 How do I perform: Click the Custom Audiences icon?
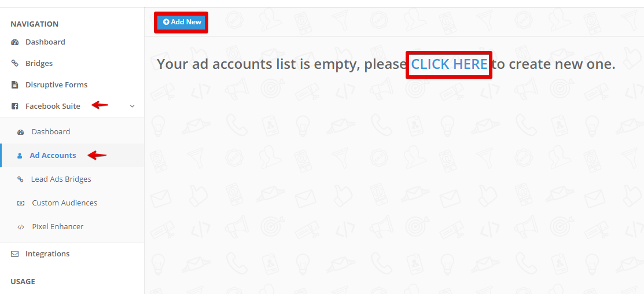point(20,203)
